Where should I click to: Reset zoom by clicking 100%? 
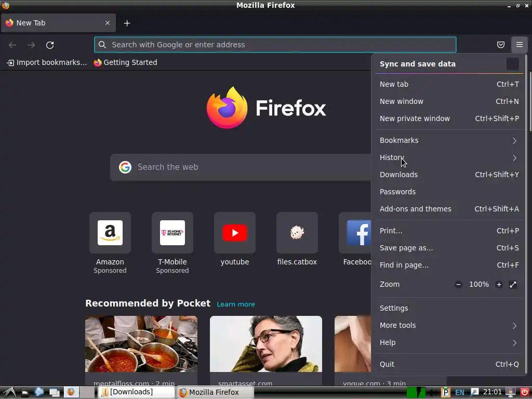click(478, 284)
